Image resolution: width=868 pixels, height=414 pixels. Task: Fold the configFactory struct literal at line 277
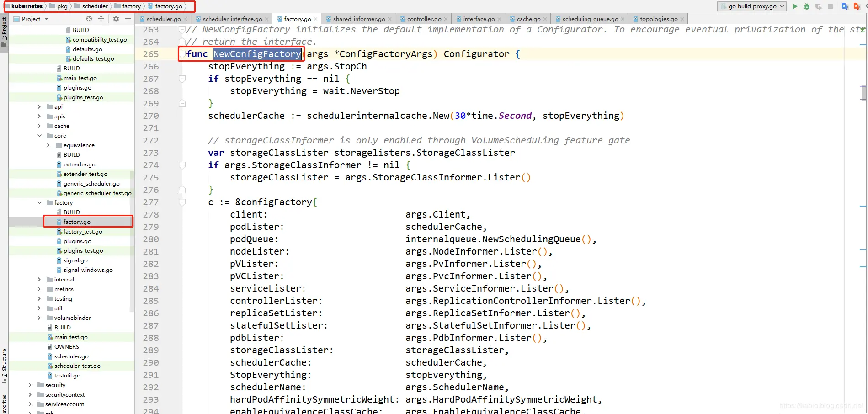pyautogui.click(x=182, y=202)
